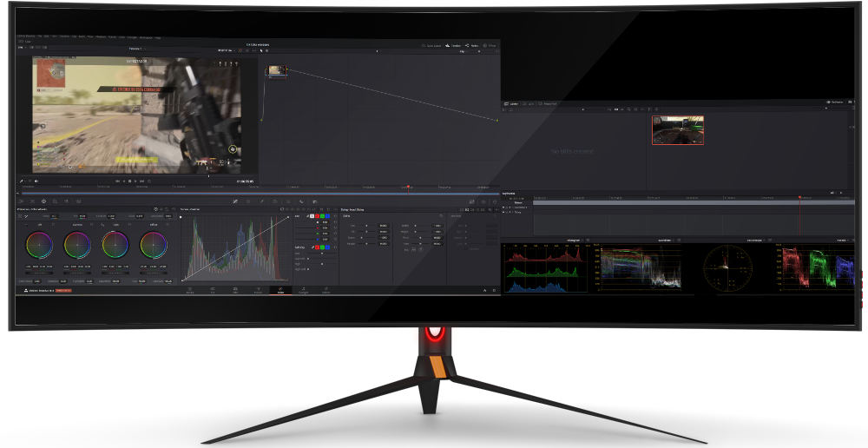868x448 pixels.
Task: Toggle the viewer audio mute speaker icon
Action: click(36, 181)
